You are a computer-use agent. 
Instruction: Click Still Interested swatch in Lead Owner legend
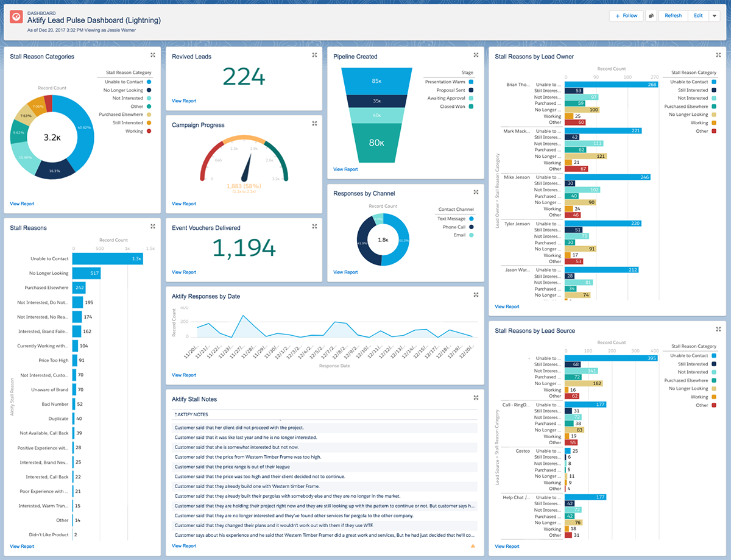[714, 90]
